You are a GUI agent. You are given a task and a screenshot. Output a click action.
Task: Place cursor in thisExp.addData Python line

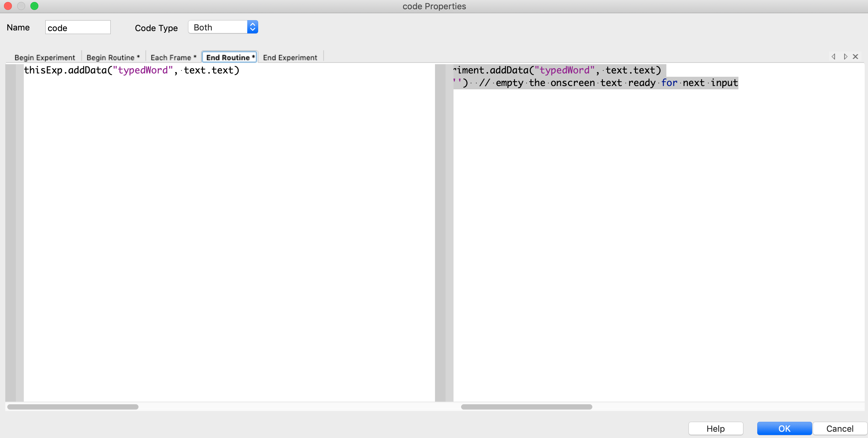click(132, 70)
